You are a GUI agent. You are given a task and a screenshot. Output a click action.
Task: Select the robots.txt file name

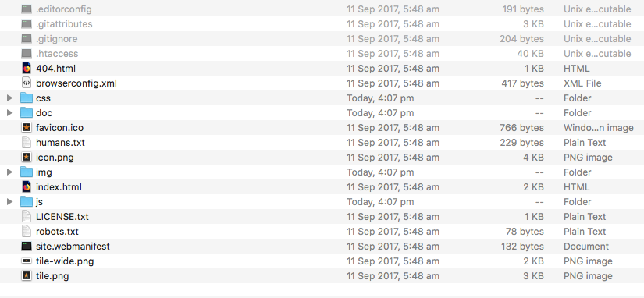[57, 232]
